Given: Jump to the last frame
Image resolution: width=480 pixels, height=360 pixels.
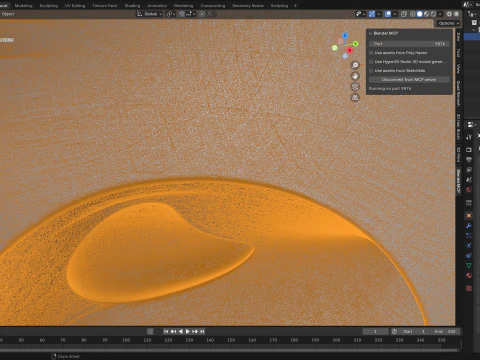Looking at the screenshot, I should click(202, 331).
